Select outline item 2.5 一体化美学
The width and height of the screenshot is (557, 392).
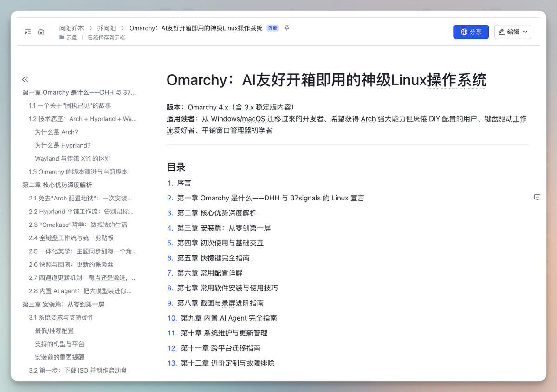[x=83, y=251]
